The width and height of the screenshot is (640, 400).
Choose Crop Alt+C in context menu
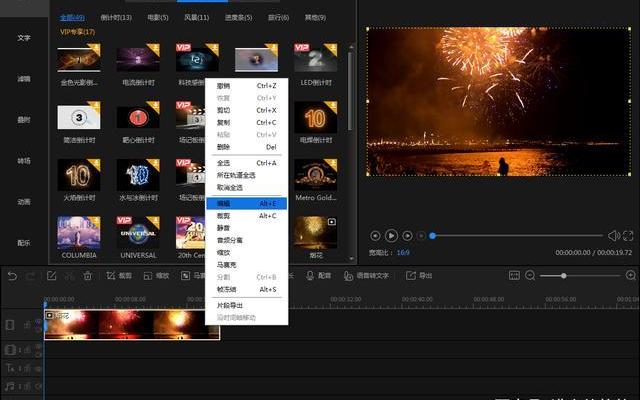(x=247, y=216)
